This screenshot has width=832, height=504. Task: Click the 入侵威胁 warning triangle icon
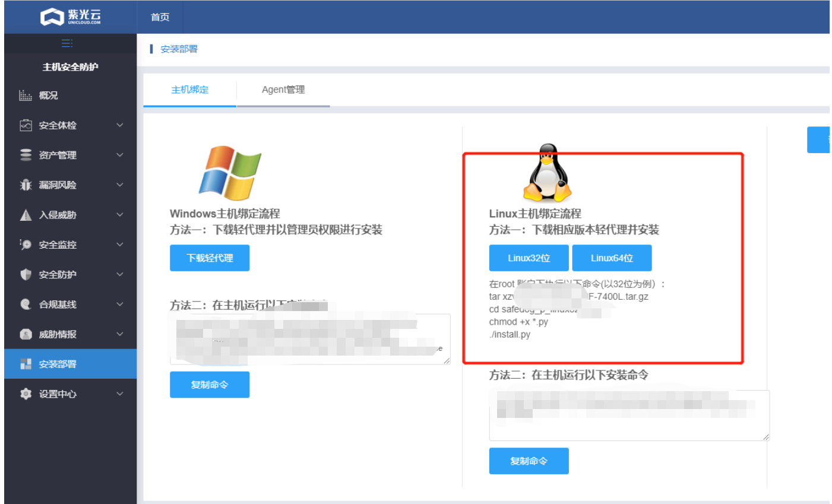26,215
